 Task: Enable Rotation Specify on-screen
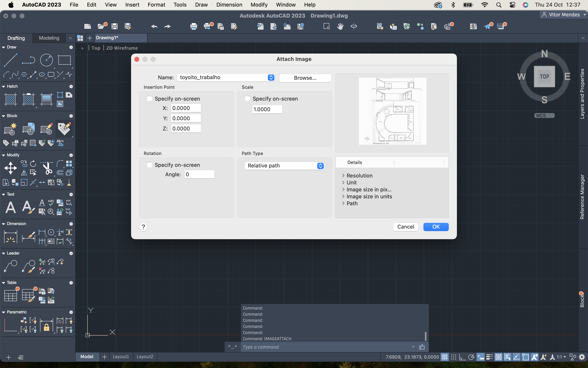(x=149, y=165)
